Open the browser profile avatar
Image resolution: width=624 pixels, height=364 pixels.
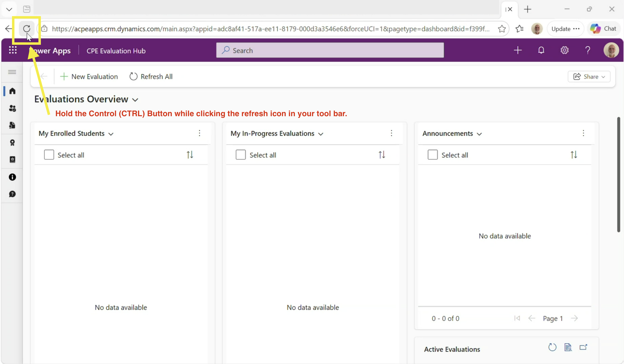537,29
